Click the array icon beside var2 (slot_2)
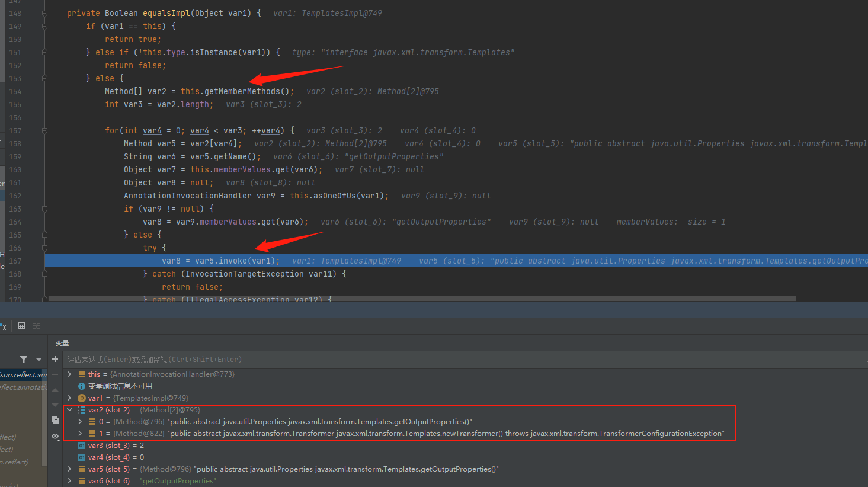This screenshot has width=868, height=487. pyautogui.click(x=82, y=410)
